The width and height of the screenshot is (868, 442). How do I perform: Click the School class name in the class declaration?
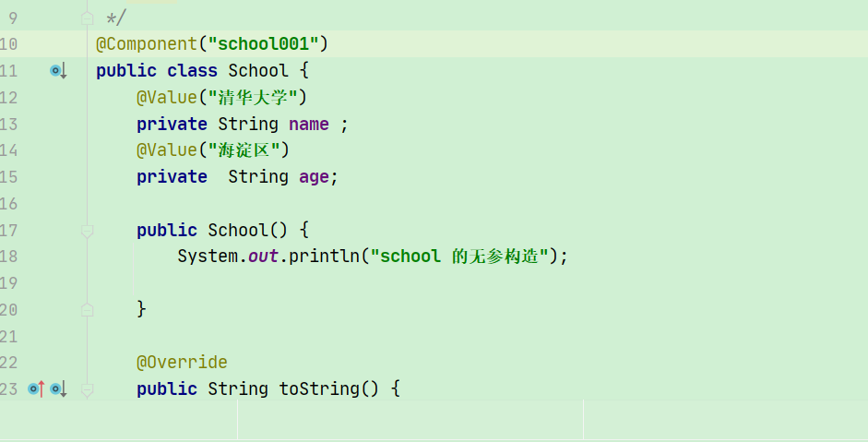(x=258, y=71)
